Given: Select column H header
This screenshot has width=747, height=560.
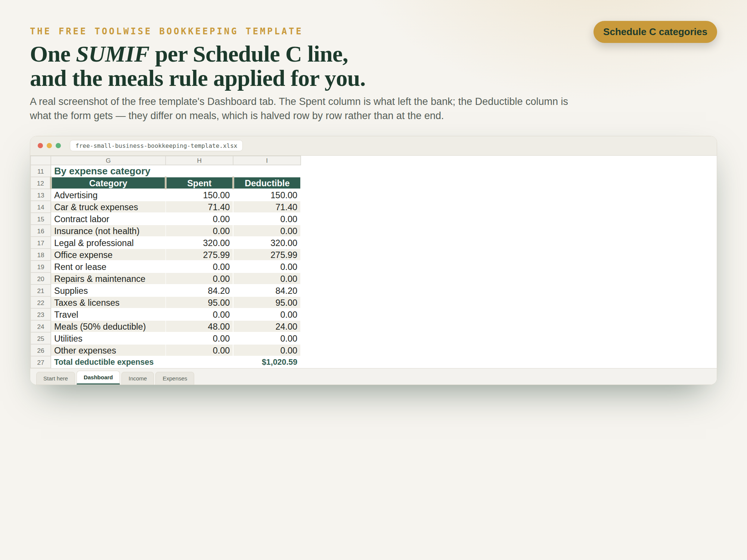Looking at the screenshot, I should (199, 161).
